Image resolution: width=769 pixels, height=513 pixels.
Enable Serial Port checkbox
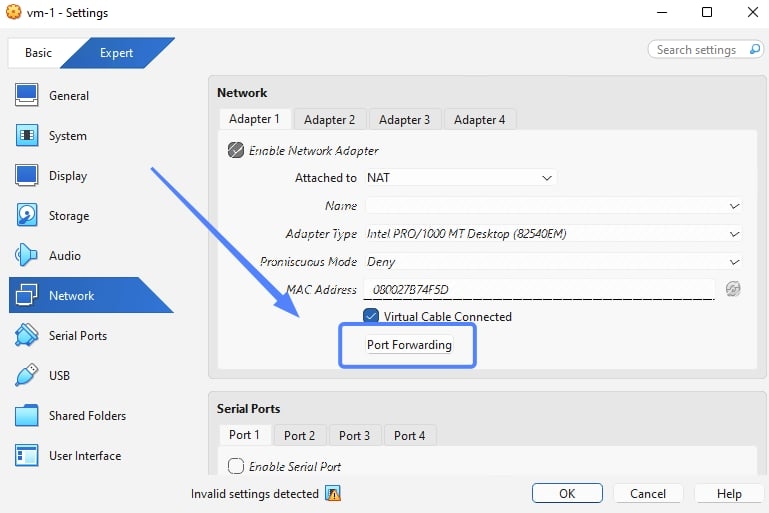click(x=236, y=466)
